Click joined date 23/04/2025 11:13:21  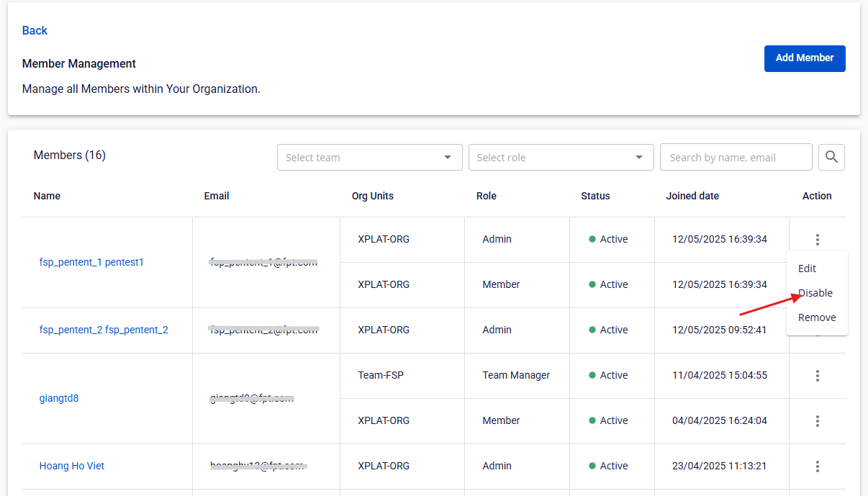[720, 466]
